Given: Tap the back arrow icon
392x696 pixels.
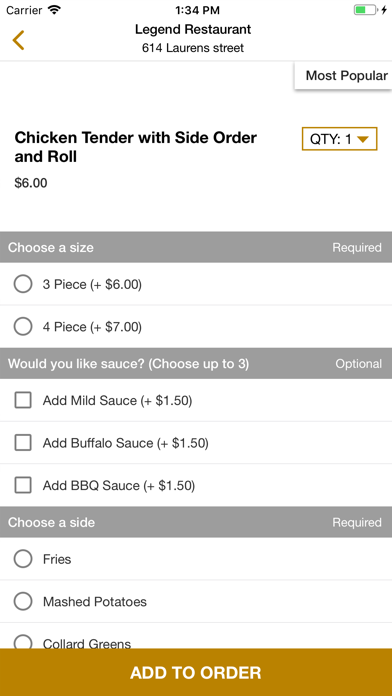Looking at the screenshot, I should [18, 40].
